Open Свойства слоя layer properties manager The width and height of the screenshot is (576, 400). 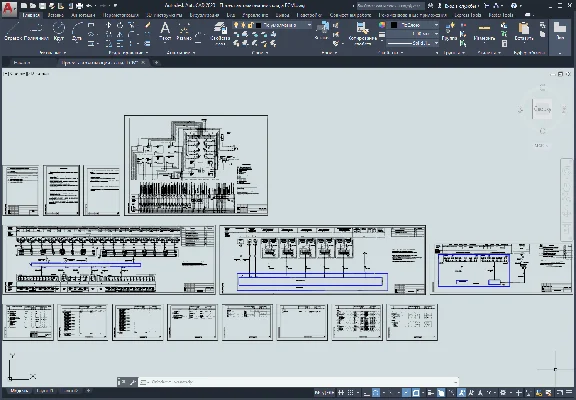click(220, 33)
